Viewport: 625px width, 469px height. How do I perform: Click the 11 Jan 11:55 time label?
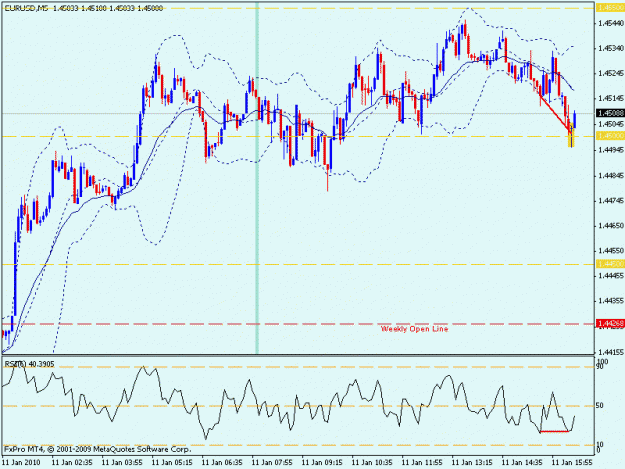point(422,462)
